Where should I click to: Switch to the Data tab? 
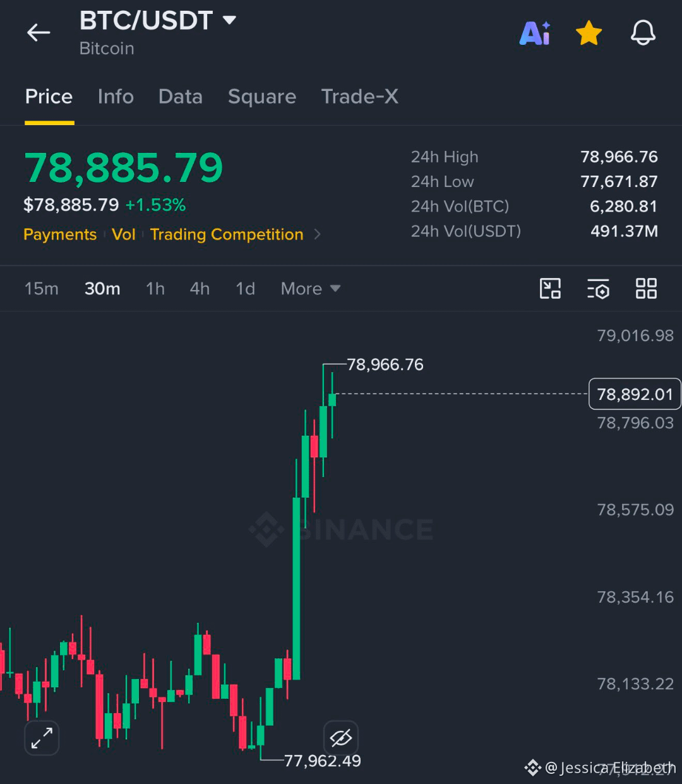pos(181,97)
